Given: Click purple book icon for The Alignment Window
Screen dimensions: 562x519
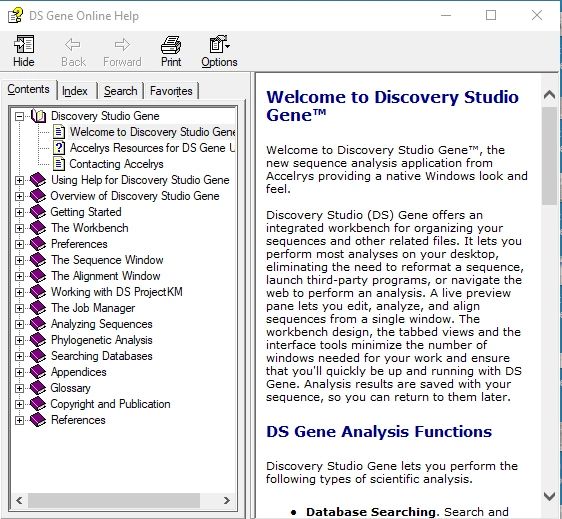Looking at the screenshot, I should tap(38, 276).
